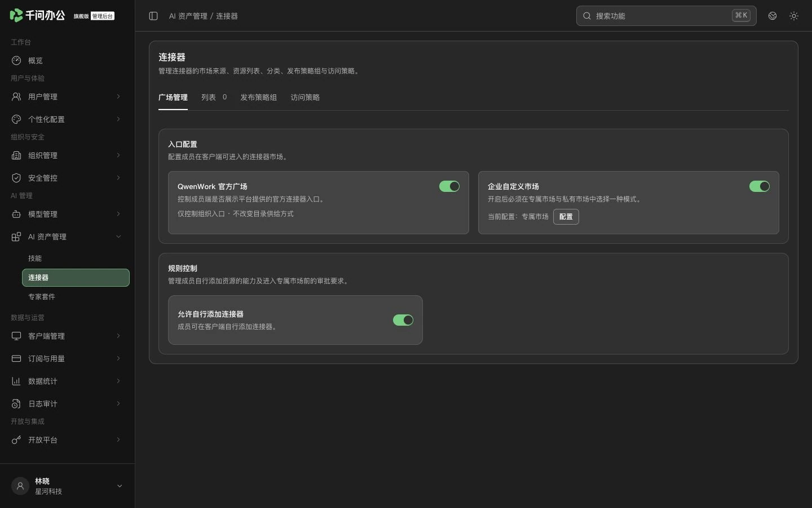The width and height of the screenshot is (812, 508).
Task: Click the AI 资产管理 grid icon
Action: coord(16,237)
